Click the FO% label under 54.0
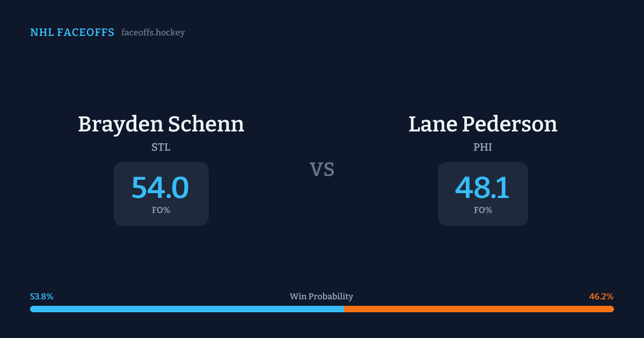The height and width of the screenshot is (338, 644). 161,210
